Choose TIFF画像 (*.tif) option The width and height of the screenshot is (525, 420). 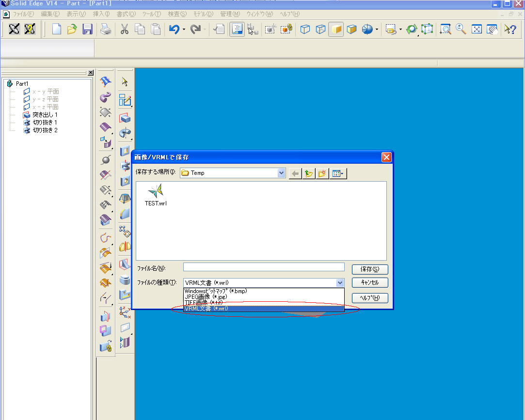[x=264, y=303]
